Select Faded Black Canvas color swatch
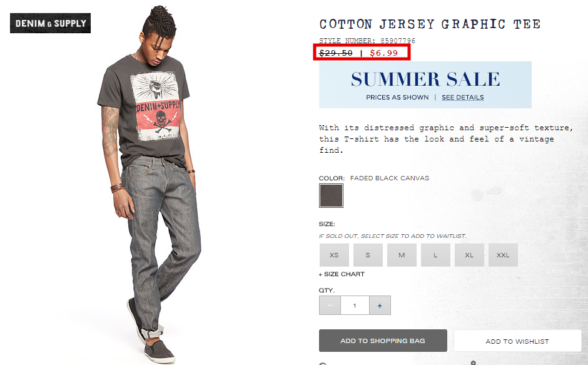The height and width of the screenshot is (365, 588). [331, 195]
